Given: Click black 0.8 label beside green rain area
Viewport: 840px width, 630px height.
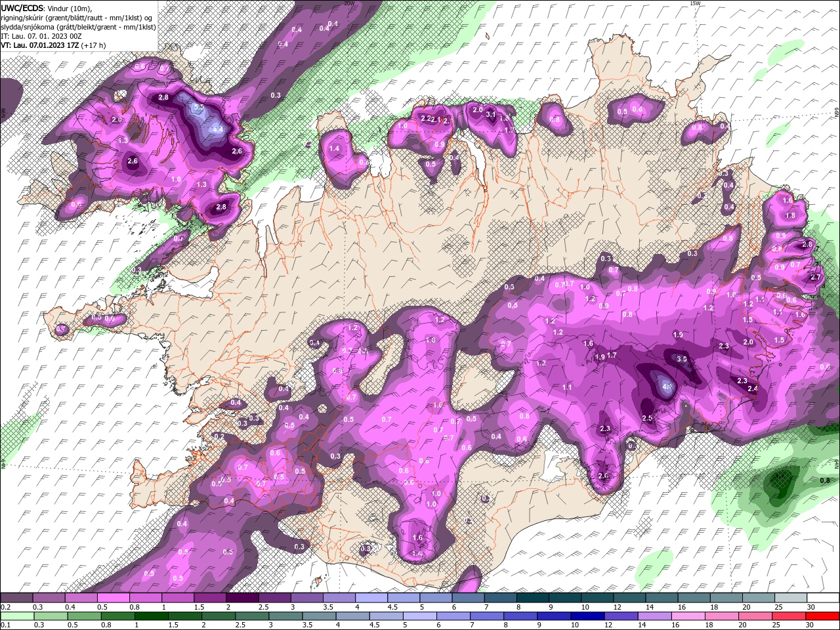Looking at the screenshot, I should pyautogui.click(x=825, y=480).
